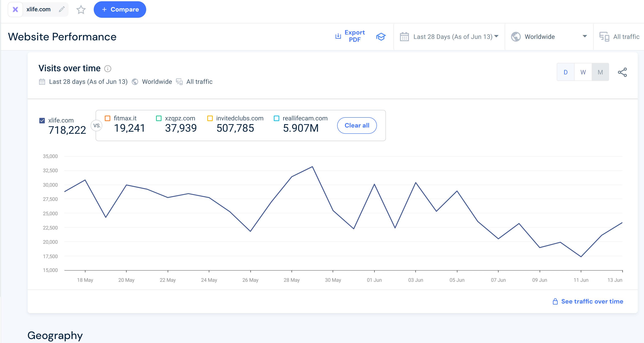Open the All traffic device selector

[620, 37]
